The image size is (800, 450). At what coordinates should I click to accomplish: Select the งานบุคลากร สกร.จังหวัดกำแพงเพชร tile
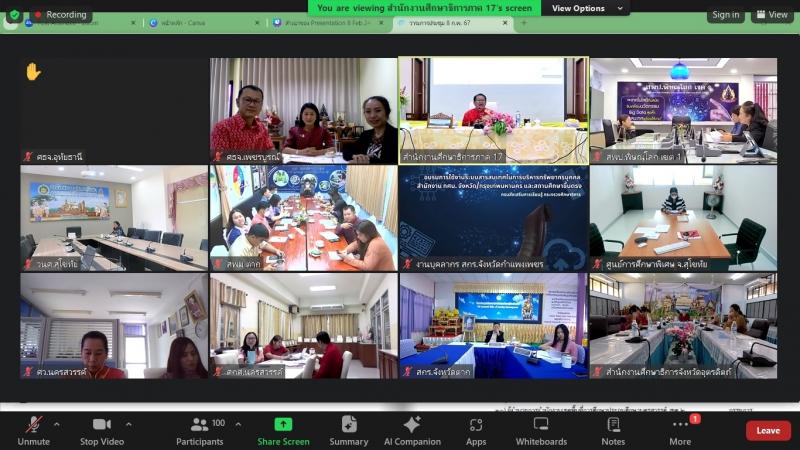coord(493,218)
